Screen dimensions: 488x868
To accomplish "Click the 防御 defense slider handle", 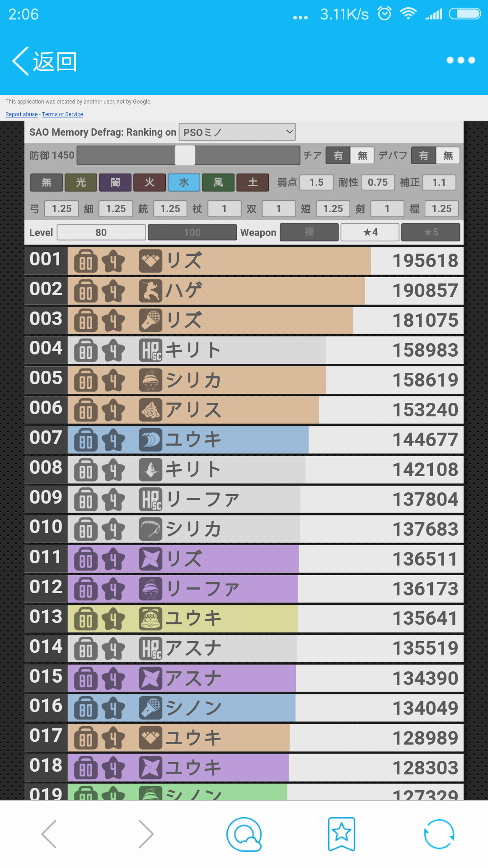I will pyautogui.click(x=185, y=156).
